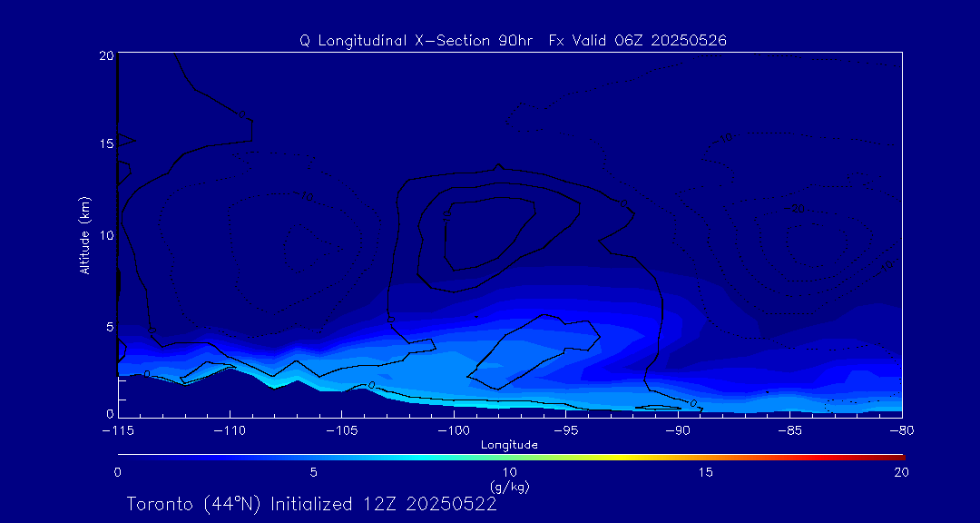The width and height of the screenshot is (980, 523).
Task: Click the humidity color scale gradient bar
Action: pyautogui.click(x=511, y=458)
